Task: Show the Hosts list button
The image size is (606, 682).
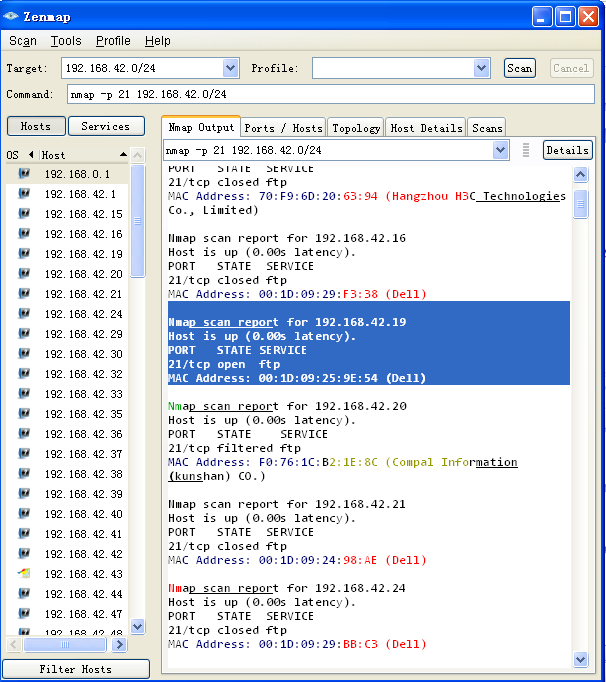Action: [x=36, y=126]
